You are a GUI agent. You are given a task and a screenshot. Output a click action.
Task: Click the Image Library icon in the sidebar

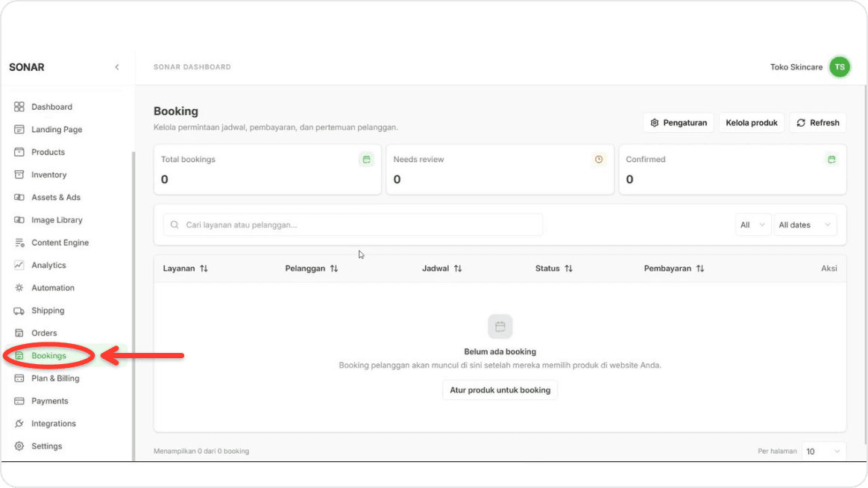(x=19, y=220)
